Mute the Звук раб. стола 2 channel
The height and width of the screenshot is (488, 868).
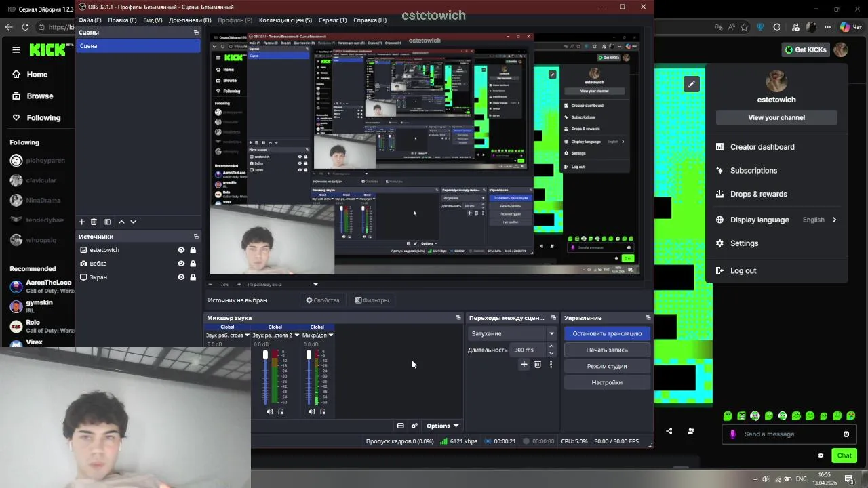click(x=270, y=411)
